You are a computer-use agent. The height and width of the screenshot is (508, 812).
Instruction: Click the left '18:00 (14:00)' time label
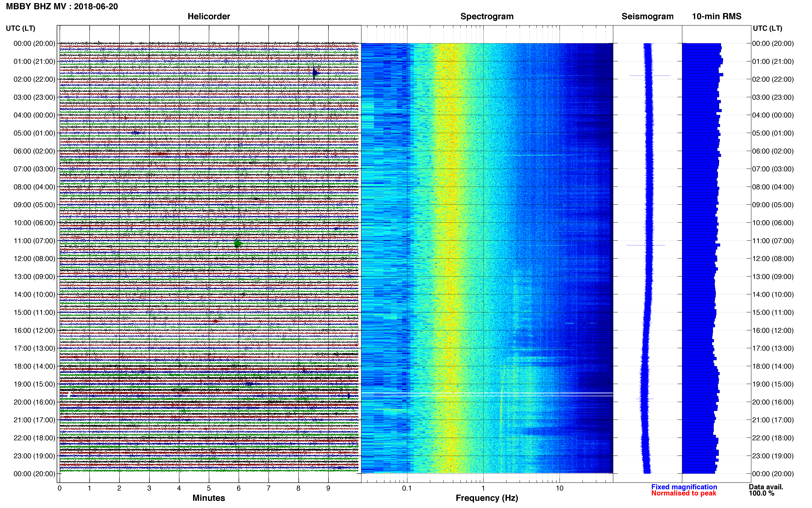point(34,366)
